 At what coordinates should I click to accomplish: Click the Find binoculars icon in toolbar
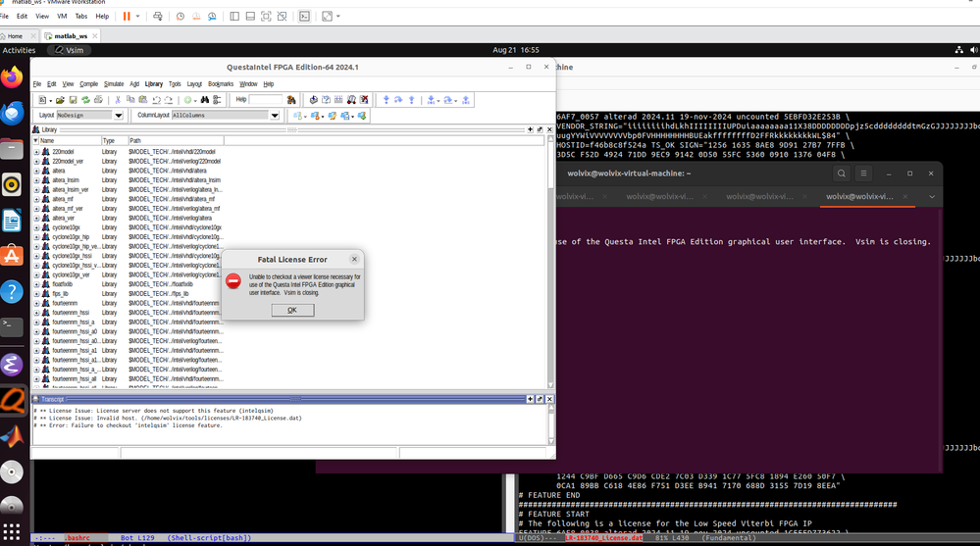pyautogui.click(x=205, y=100)
